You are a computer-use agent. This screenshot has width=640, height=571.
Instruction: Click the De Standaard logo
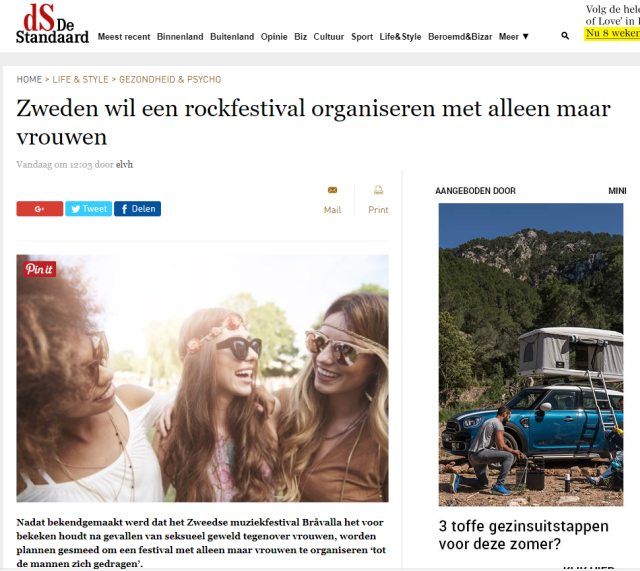52,24
